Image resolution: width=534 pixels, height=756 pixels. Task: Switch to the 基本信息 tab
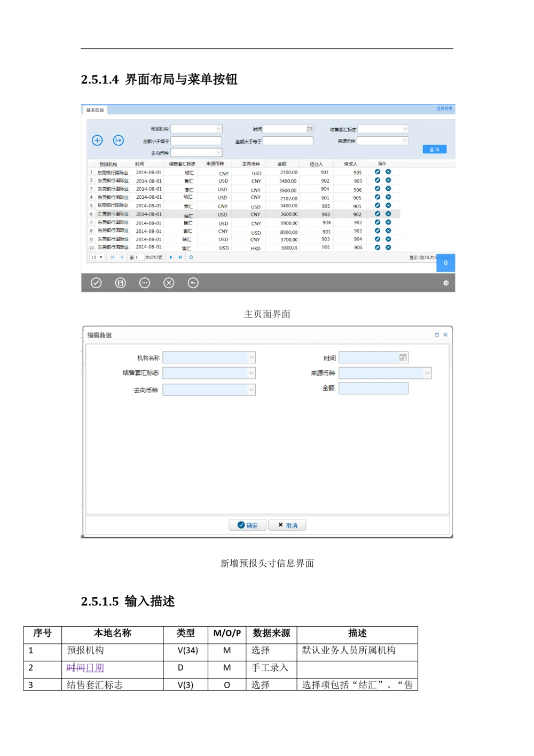point(95,110)
